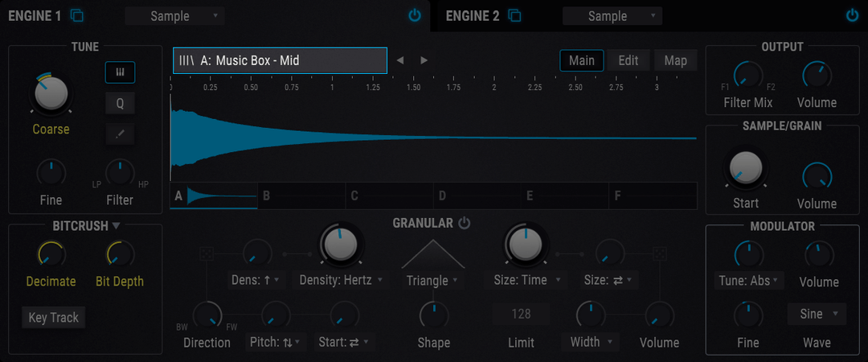
Task: Open the Music Box - Mid sample selector
Action: coord(280,60)
